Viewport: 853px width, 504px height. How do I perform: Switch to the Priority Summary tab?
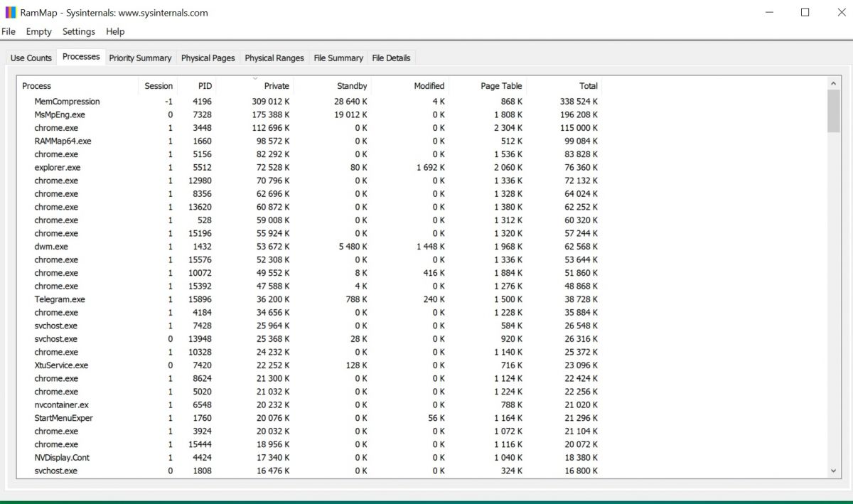[140, 58]
